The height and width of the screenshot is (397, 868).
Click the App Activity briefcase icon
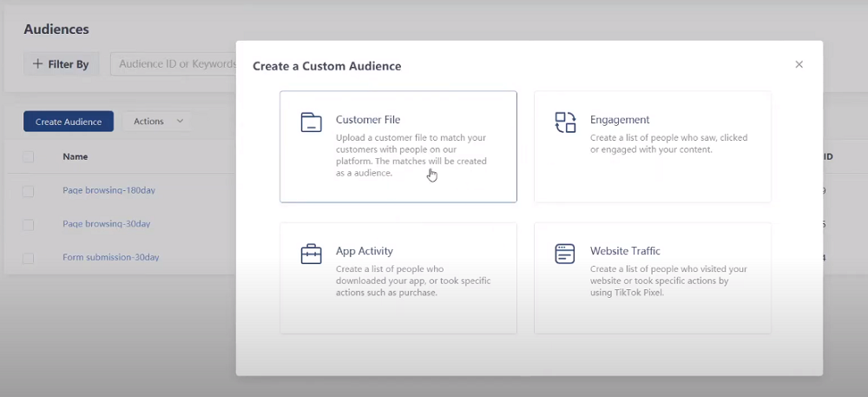[x=311, y=255]
